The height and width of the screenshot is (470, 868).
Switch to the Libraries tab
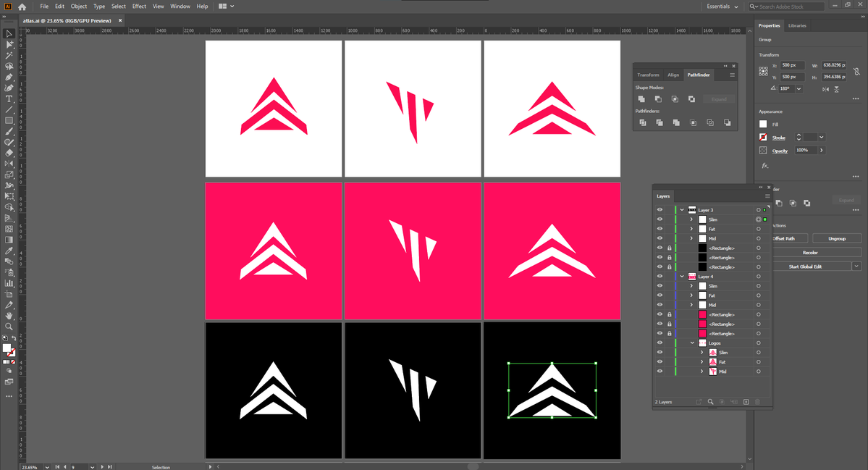[797, 25]
